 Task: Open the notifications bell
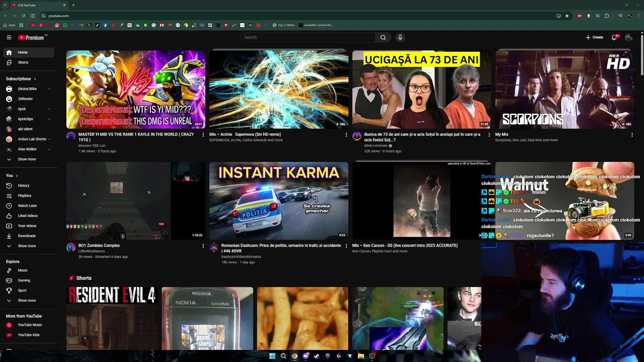click(614, 37)
